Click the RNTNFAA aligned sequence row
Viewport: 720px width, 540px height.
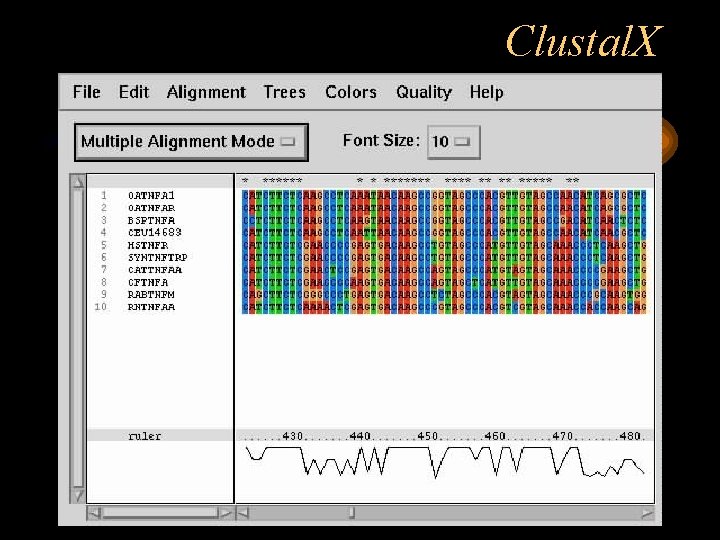tap(444, 307)
